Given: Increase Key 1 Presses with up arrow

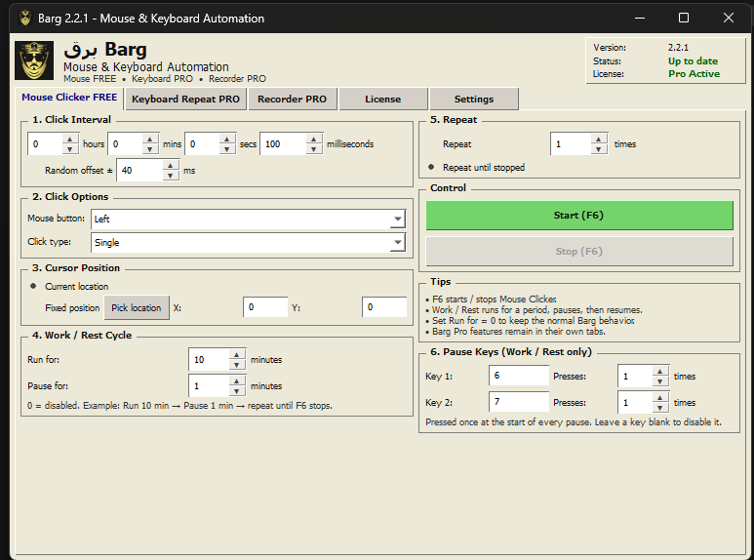Looking at the screenshot, I should pos(660,372).
